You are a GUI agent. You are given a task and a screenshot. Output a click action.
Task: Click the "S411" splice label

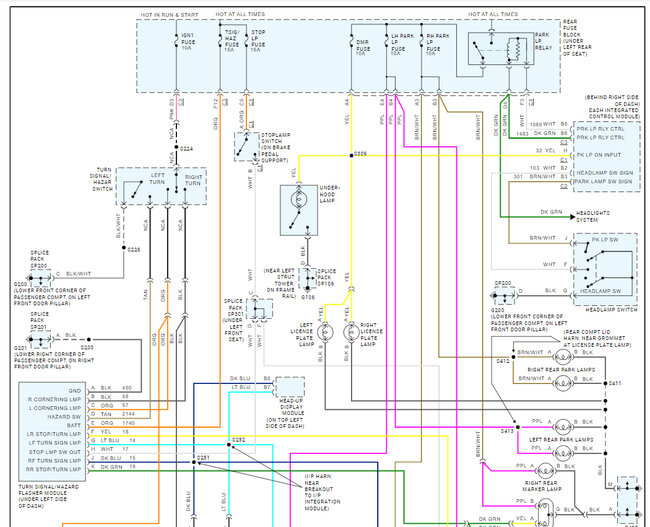(x=615, y=384)
